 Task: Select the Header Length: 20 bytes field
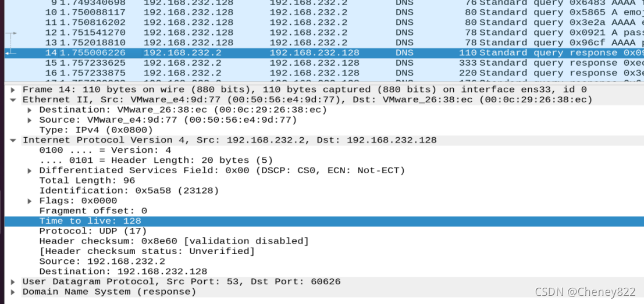pyautogui.click(x=156, y=160)
